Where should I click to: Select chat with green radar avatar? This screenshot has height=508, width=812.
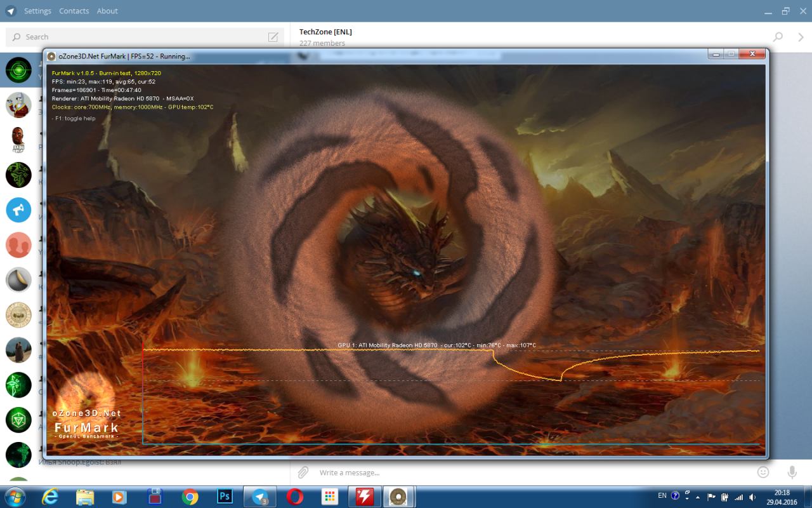click(18, 70)
